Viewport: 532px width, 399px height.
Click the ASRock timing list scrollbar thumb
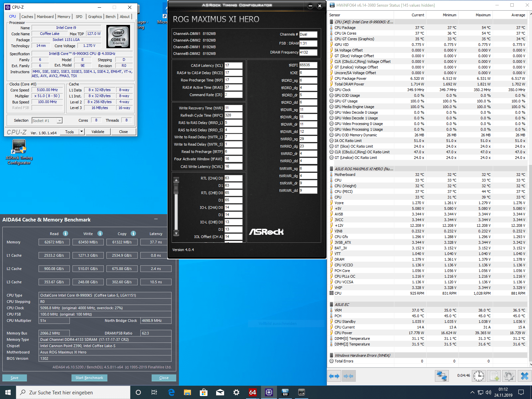tap(177, 188)
